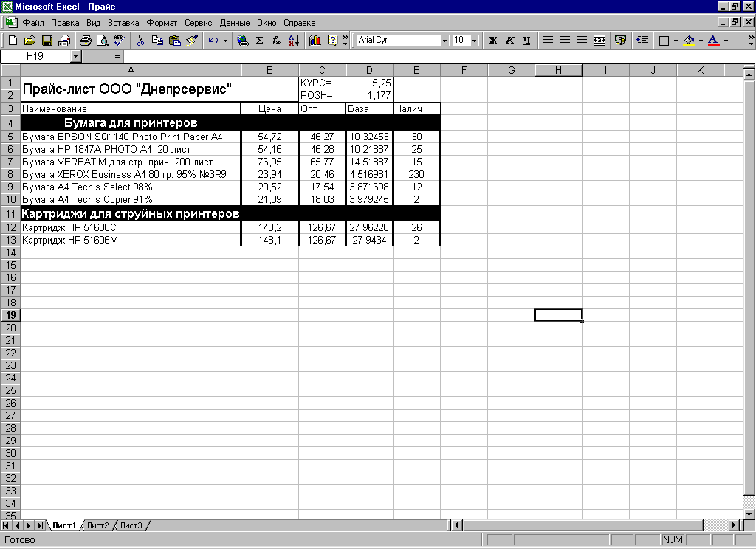Select cell with Бумага для принтеров heading
The image size is (756, 549).
pos(131,123)
